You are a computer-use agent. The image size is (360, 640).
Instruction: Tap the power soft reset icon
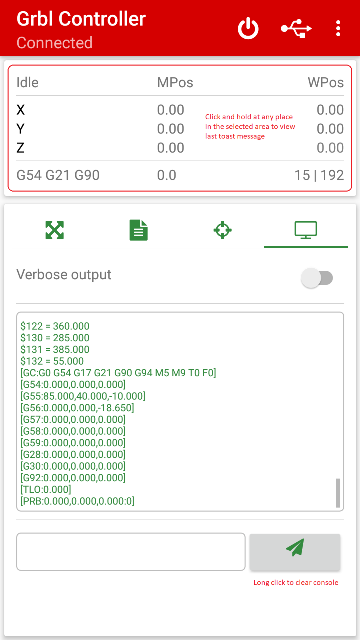click(248, 29)
